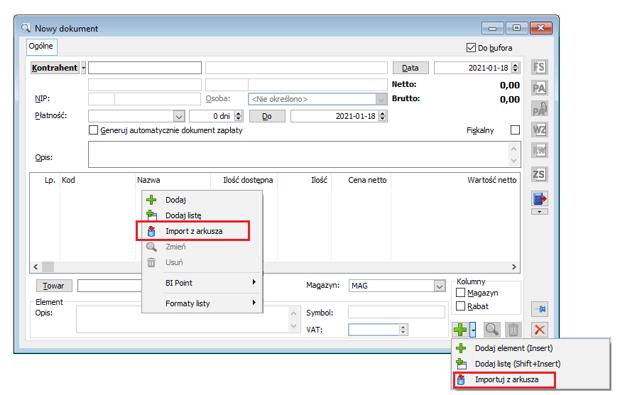Click the ZS order icon

point(539,174)
